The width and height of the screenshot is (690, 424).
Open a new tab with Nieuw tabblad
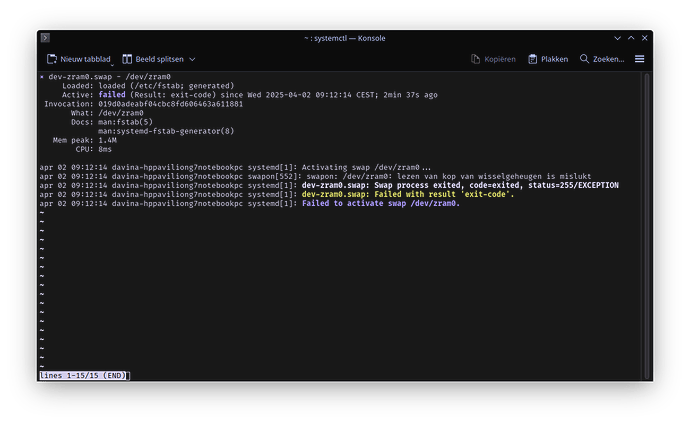point(79,59)
